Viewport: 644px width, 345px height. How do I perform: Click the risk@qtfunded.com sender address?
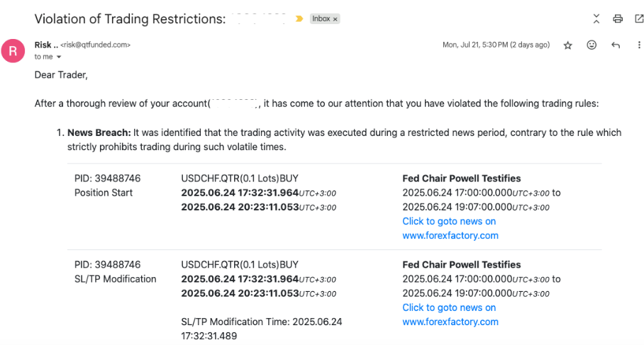coord(95,45)
